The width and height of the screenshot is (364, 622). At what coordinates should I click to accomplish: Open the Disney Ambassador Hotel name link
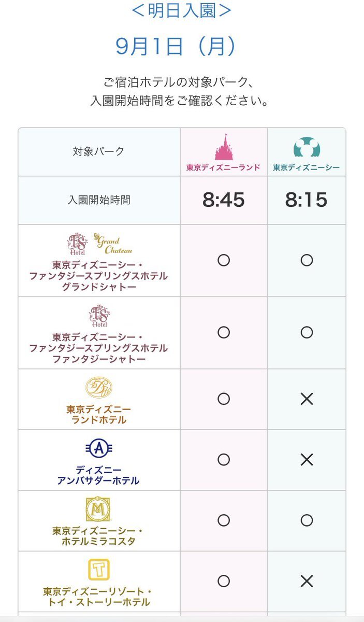click(98, 475)
